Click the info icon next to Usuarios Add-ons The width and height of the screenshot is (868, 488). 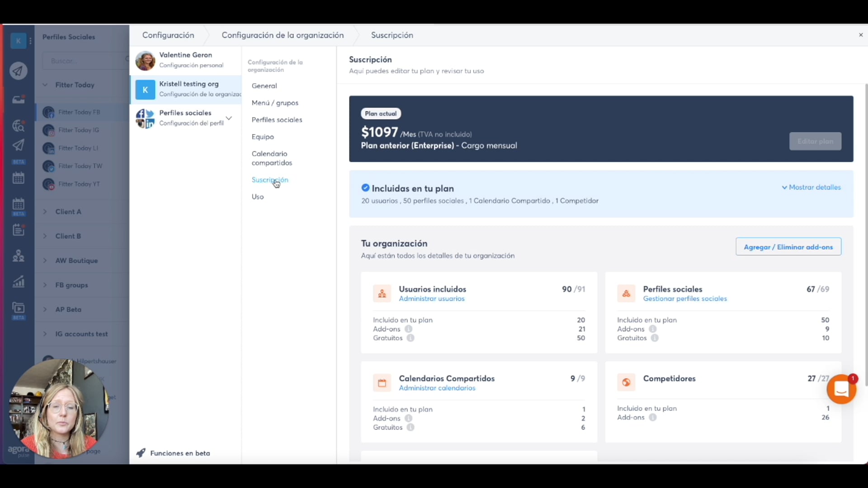[x=409, y=329]
